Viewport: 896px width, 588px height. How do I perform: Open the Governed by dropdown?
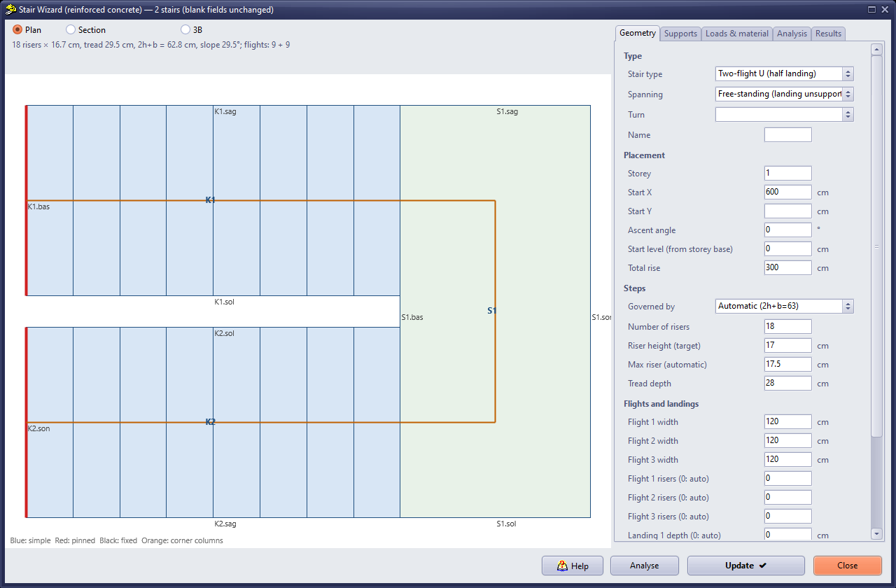[784, 306]
